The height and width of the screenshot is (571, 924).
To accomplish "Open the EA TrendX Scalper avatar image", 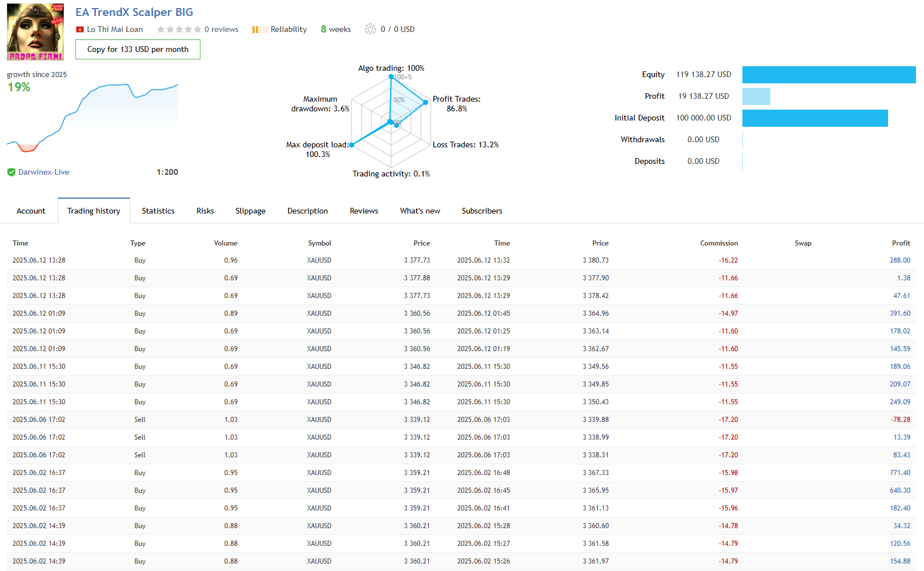I will pos(35,32).
